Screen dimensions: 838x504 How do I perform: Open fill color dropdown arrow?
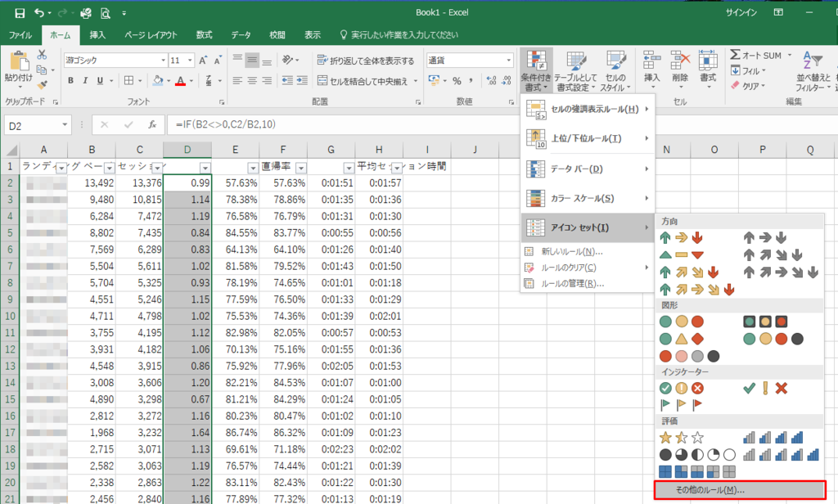point(169,81)
